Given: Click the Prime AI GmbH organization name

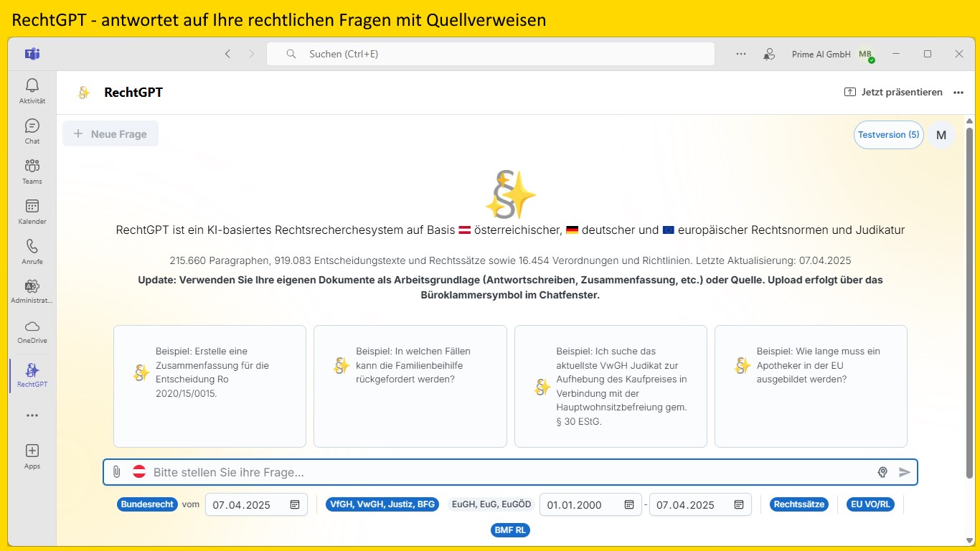Looking at the screenshot, I should (821, 55).
